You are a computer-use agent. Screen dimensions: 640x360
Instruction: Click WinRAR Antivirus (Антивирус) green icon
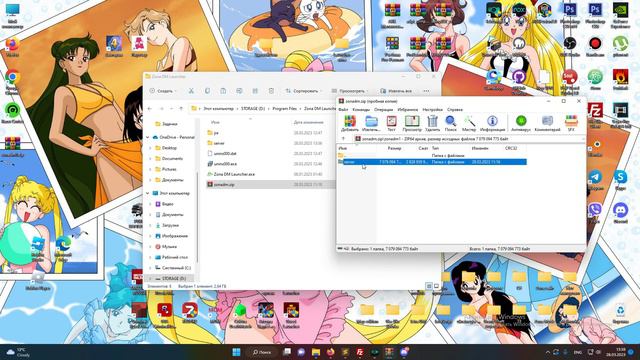click(x=521, y=123)
